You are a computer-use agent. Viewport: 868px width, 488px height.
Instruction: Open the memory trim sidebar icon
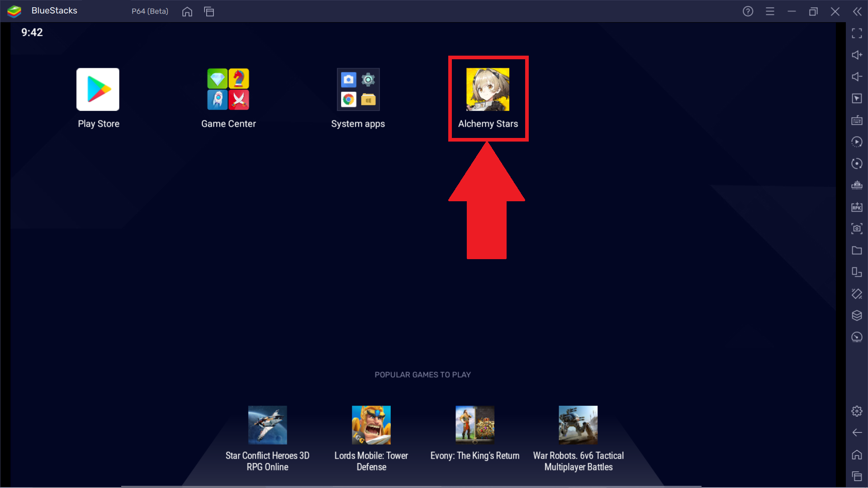(857, 185)
